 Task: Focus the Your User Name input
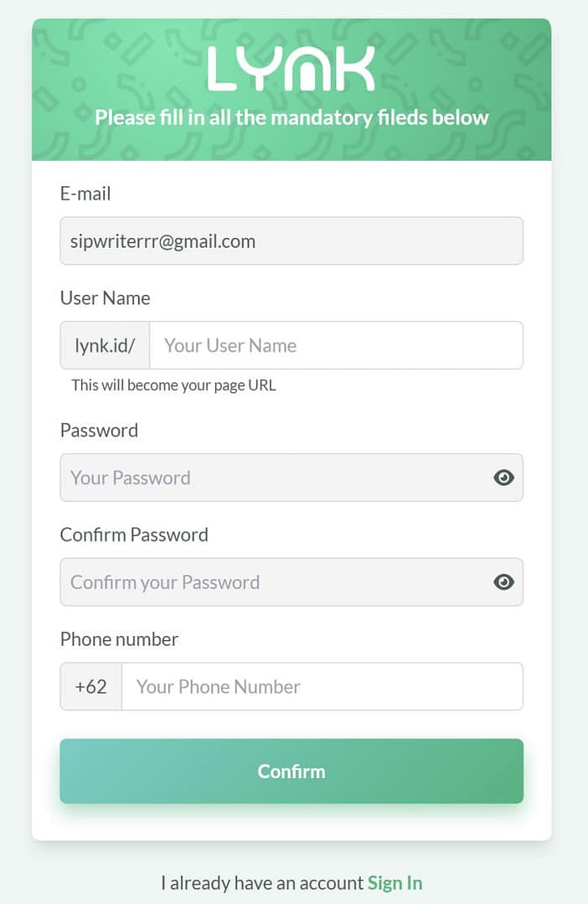click(x=335, y=345)
